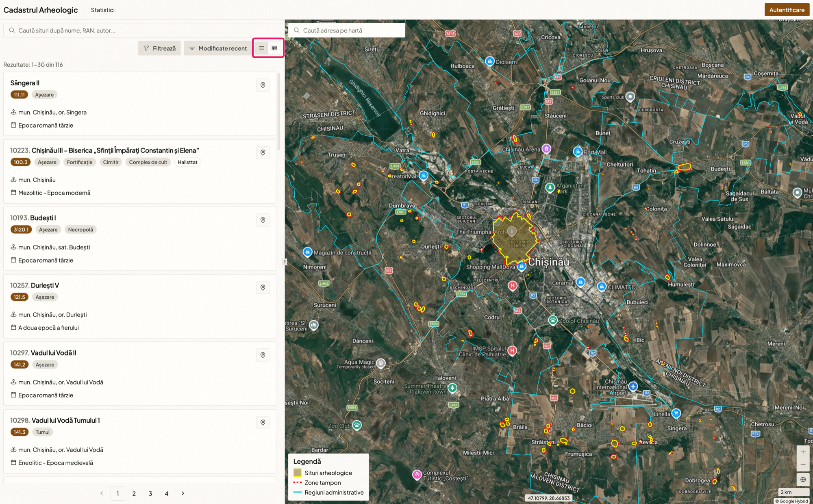Toggle the panel divider handle

point(285,262)
